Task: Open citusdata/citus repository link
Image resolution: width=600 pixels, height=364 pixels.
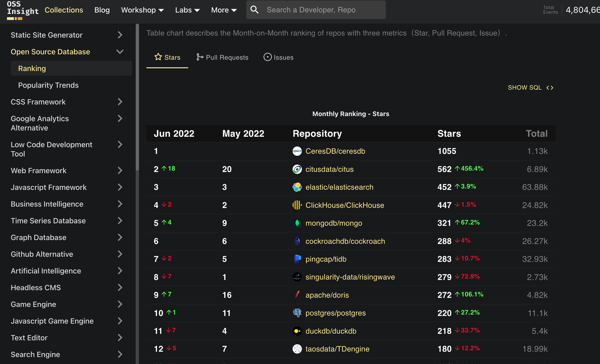Action: pyautogui.click(x=329, y=169)
